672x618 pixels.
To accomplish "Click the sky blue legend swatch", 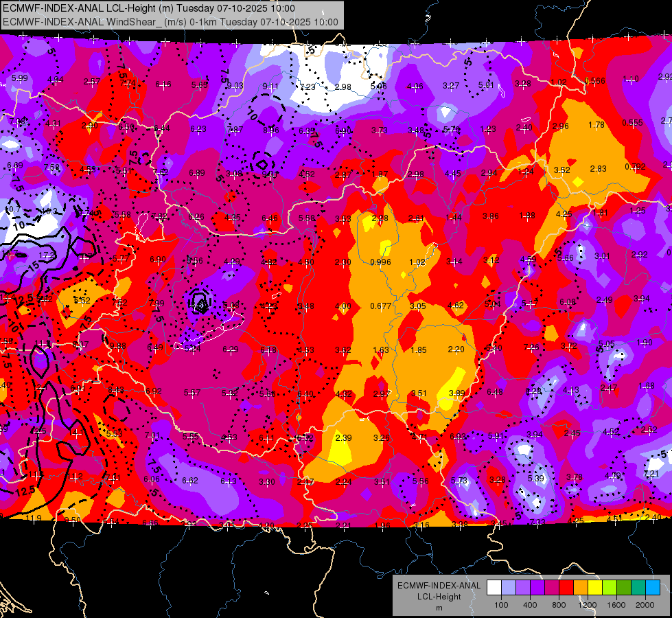I will 653,588.
